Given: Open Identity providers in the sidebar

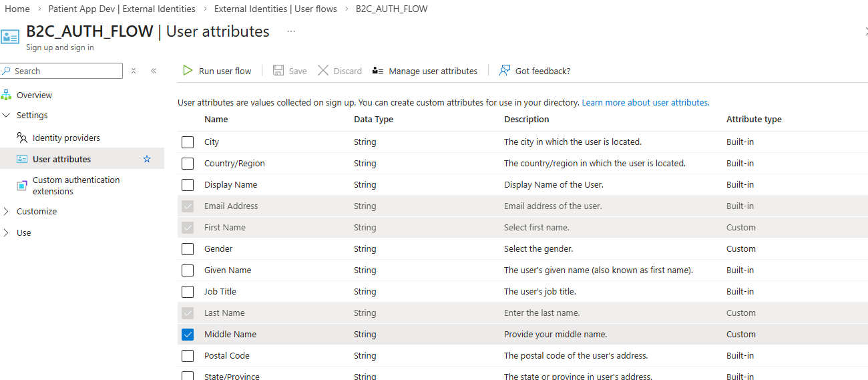Looking at the screenshot, I should coord(66,138).
